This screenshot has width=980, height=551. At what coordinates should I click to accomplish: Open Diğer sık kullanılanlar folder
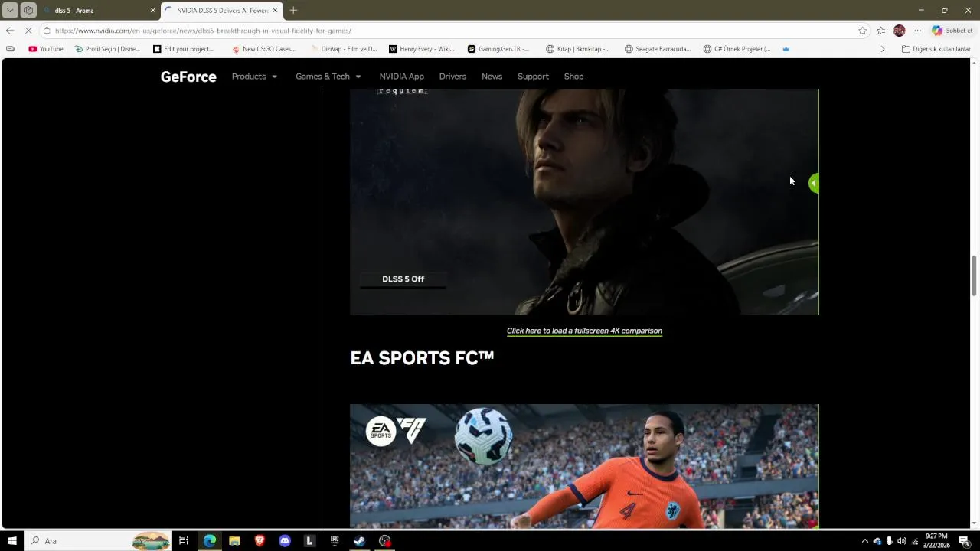(x=936, y=49)
